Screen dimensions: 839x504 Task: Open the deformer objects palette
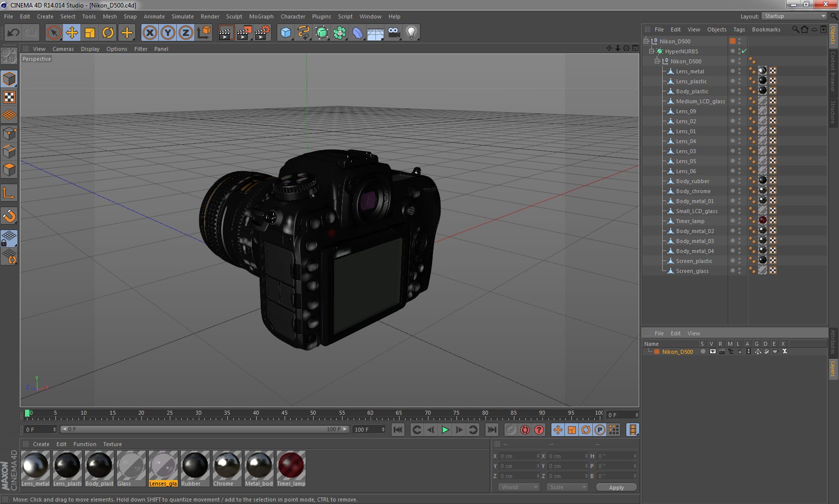pyautogui.click(x=358, y=33)
